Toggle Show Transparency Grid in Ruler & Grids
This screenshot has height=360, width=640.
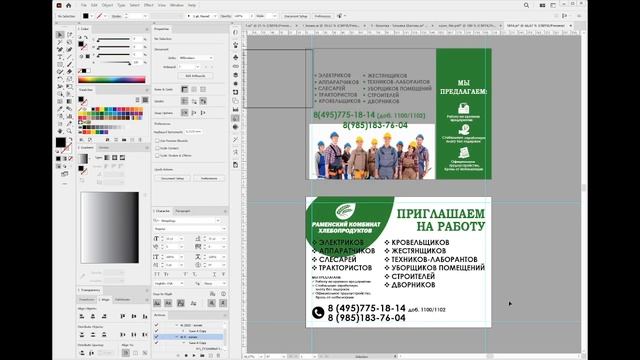203,89
